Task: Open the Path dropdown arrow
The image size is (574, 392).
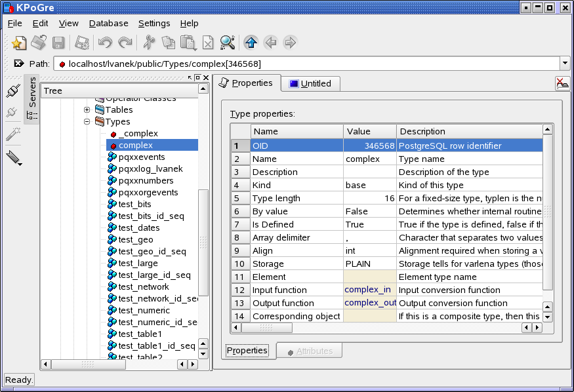Action: pyautogui.click(x=565, y=64)
